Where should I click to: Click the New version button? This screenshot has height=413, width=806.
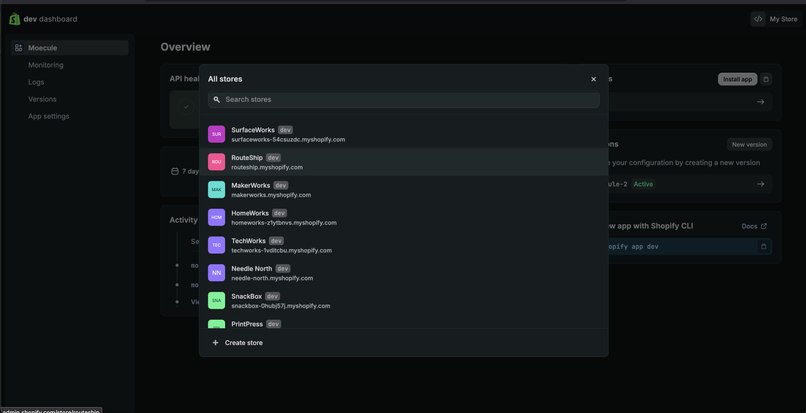(749, 145)
